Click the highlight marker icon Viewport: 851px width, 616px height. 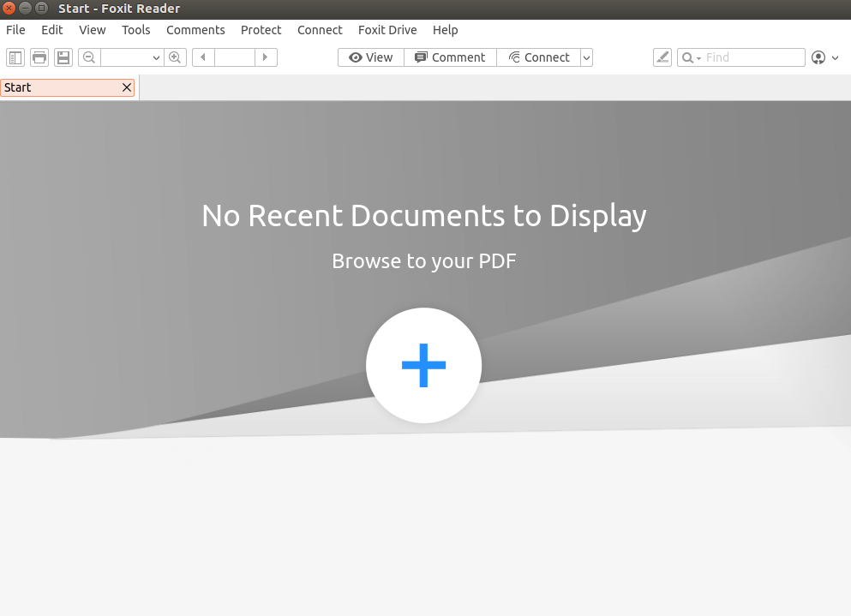click(x=662, y=57)
